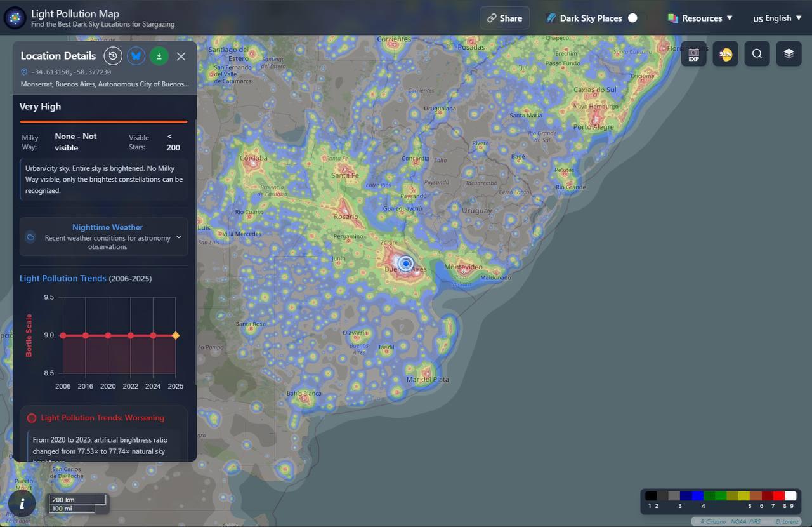The height and width of the screenshot is (527, 812).
Task: Open the map layers selector
Action: [789, 54]
